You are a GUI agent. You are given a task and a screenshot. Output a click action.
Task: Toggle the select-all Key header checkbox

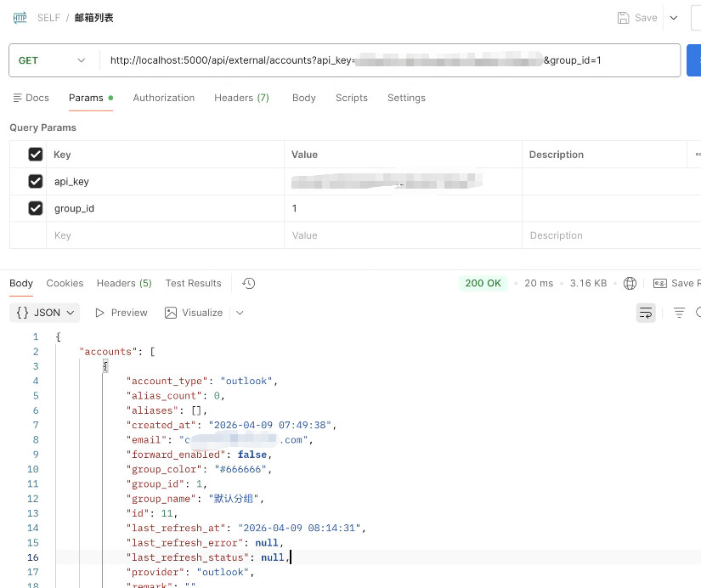pos(36,155)
